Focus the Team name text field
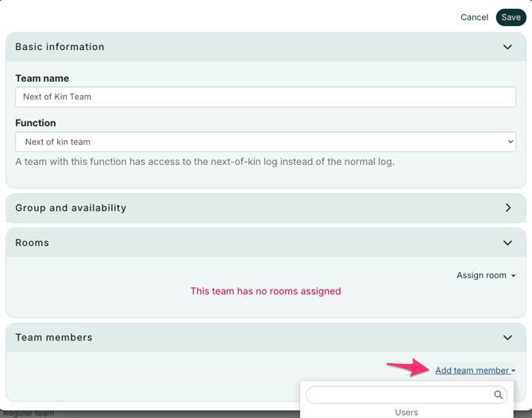532x418 pixels. point(265,97)
